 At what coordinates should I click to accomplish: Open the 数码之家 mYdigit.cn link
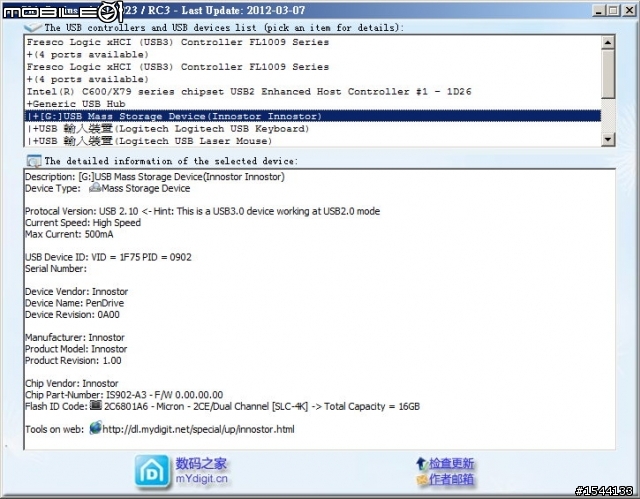pyautogui.click(x=201, y=471)
